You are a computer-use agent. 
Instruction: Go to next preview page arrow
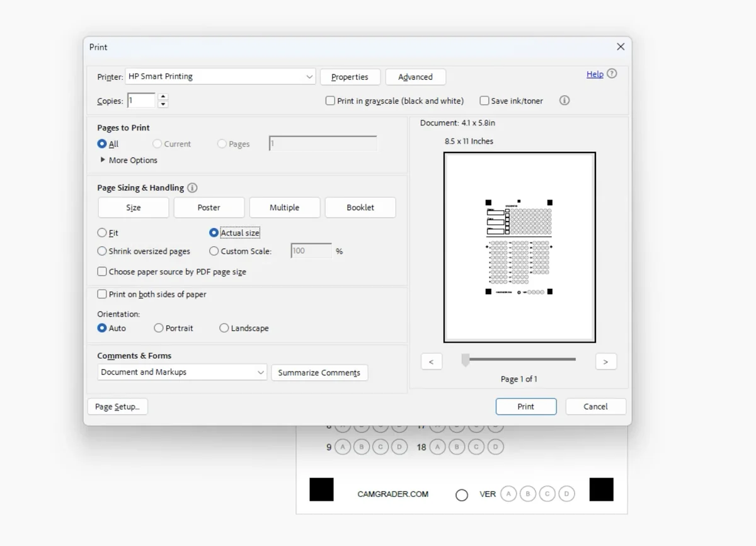[x=606, y=361]
